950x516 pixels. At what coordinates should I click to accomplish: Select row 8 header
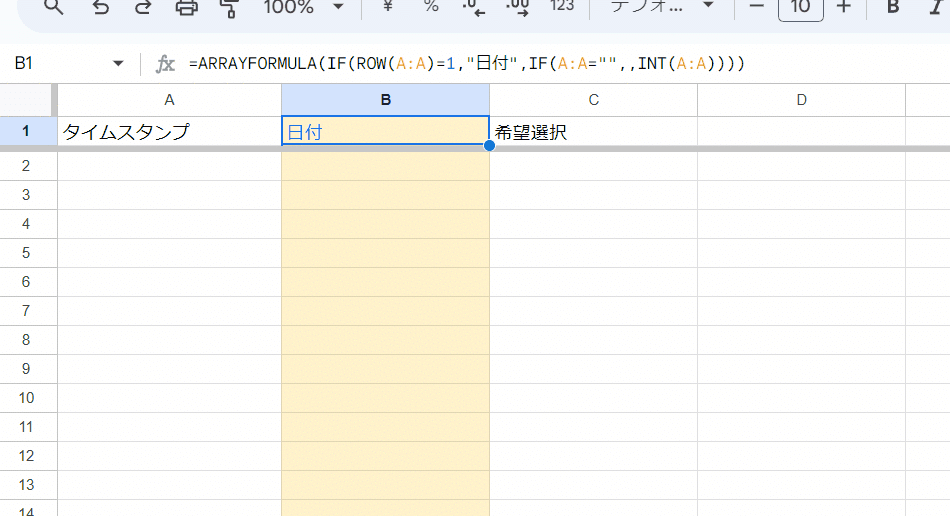(x=26, y=340)
